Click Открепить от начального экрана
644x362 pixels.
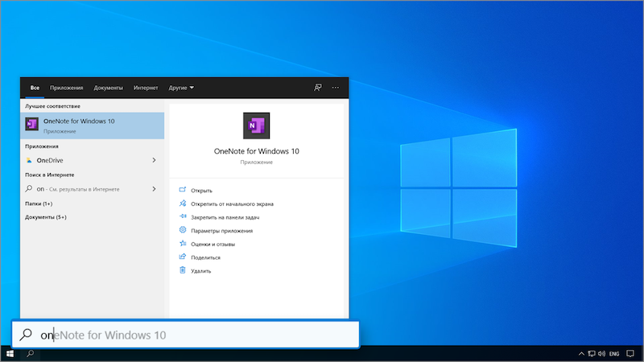tap(232, 204)
